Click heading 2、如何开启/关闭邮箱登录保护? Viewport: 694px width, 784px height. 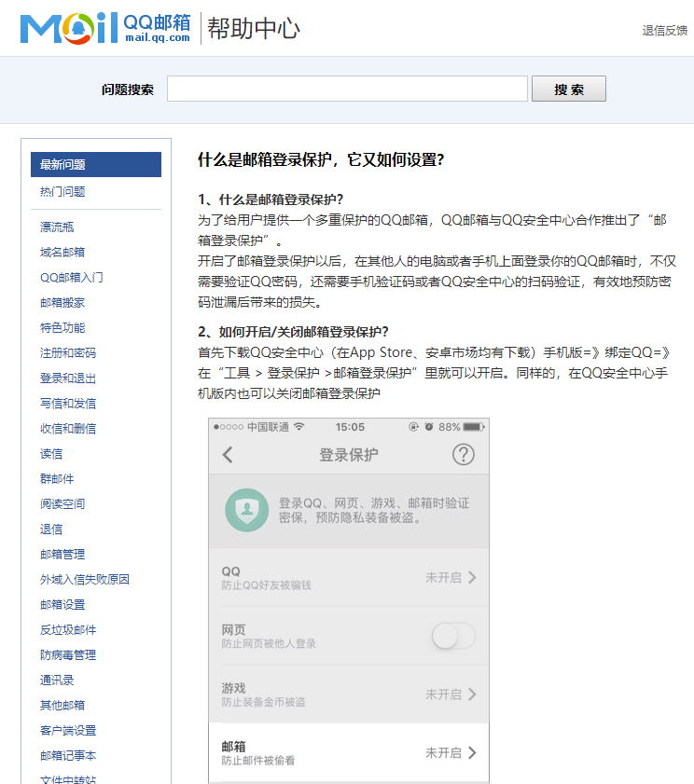tap(293, 332)
